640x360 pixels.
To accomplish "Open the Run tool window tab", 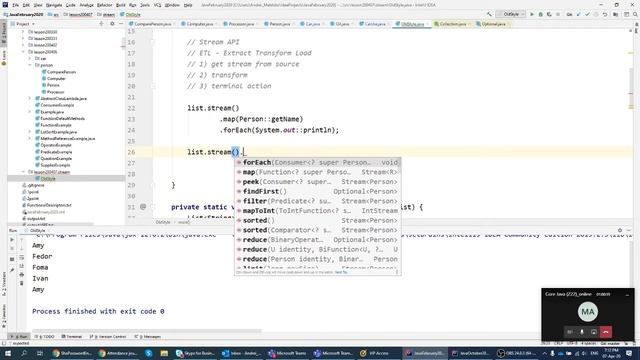I will [20, 337].
